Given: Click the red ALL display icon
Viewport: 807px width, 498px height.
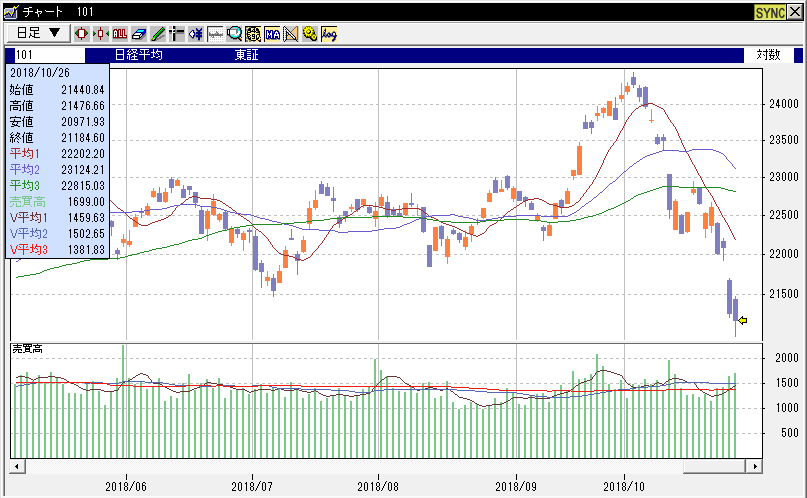Looking at the screenshot, I should 120,33.
